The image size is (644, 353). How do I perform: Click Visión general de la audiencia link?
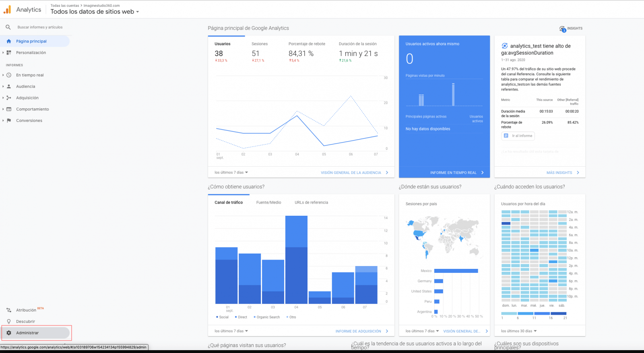pyautogui.click(x=351, y=173)
